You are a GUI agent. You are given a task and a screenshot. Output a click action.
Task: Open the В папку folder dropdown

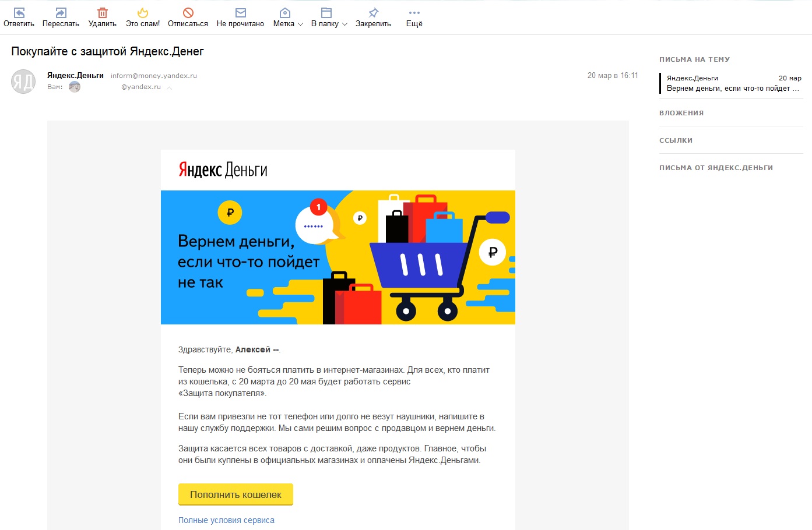(329, 23)
